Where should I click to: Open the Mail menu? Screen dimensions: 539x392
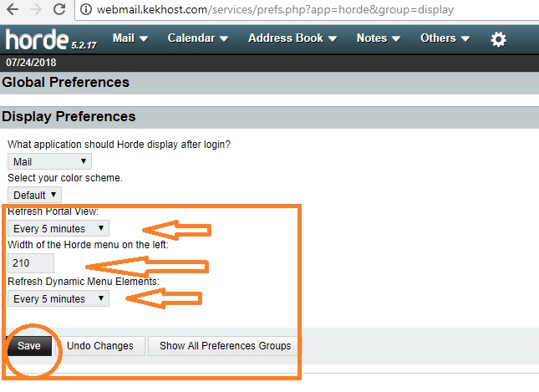(x=130, y=38)
